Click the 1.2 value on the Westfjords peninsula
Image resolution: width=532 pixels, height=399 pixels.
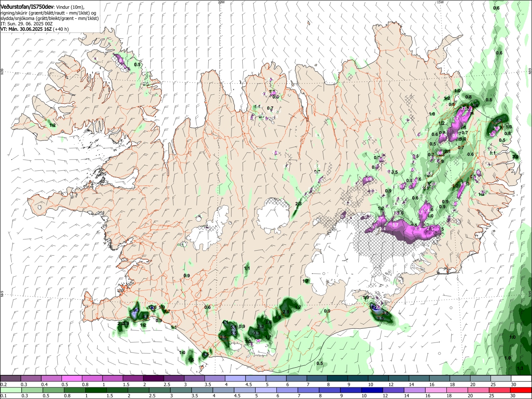[52, 125]
